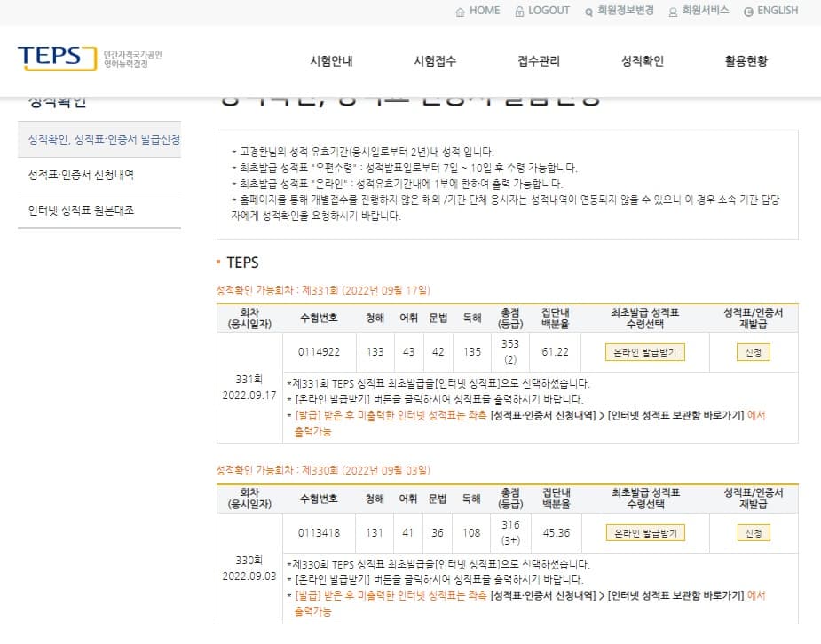
Task: Select sidebar 성적확인, 성적표·인증서 발급신청
Action: (99, 139)
